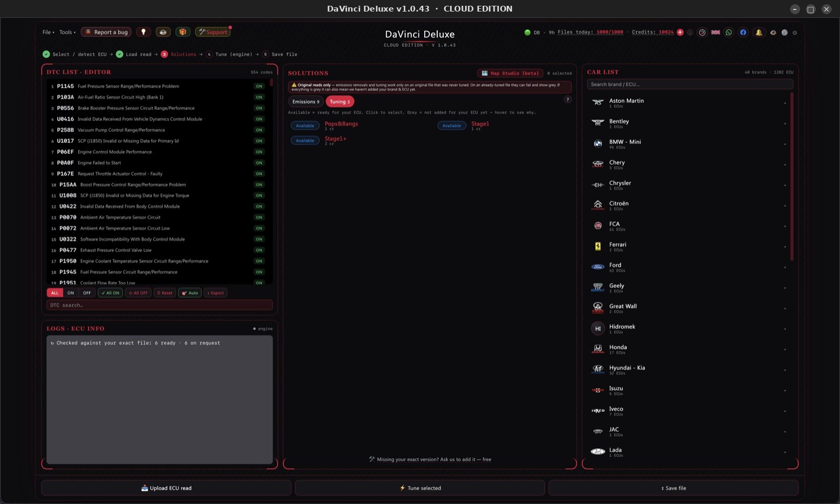Select the Pops&Bangs solution
840x504 pixels.
341,124
